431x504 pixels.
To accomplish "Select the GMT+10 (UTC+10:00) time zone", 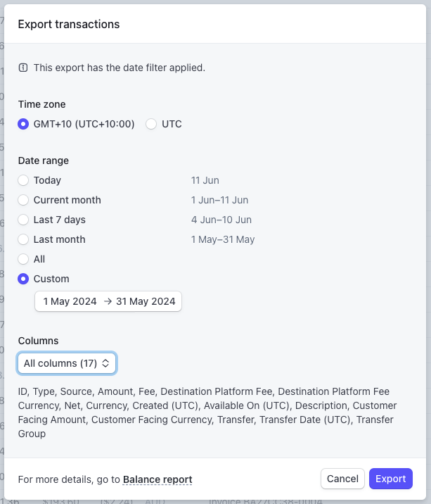I will (23, 124).
